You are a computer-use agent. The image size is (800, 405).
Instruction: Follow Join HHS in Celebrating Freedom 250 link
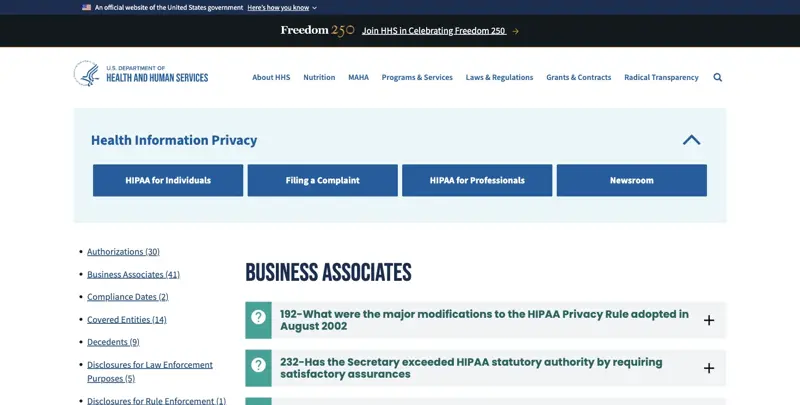point(434,31)
